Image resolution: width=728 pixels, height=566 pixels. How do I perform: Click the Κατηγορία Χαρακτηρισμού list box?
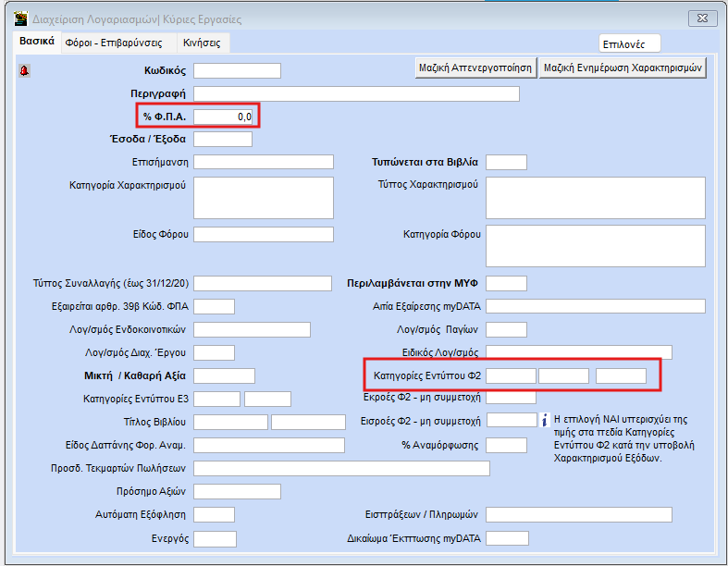coord(264,198)
